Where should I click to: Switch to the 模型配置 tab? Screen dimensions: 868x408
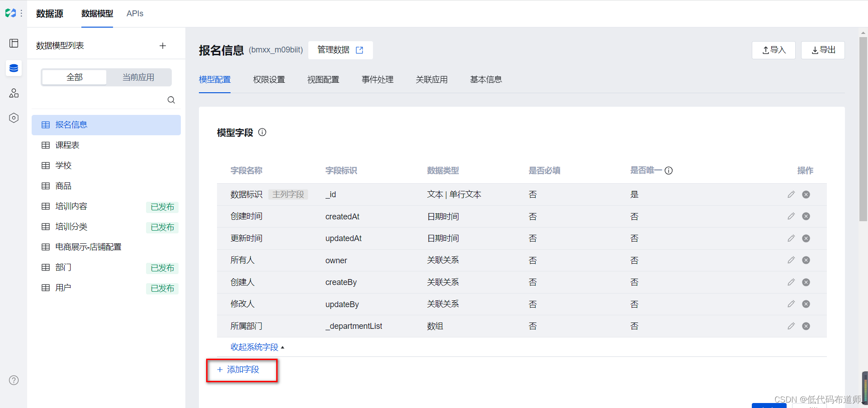(215, 80)
